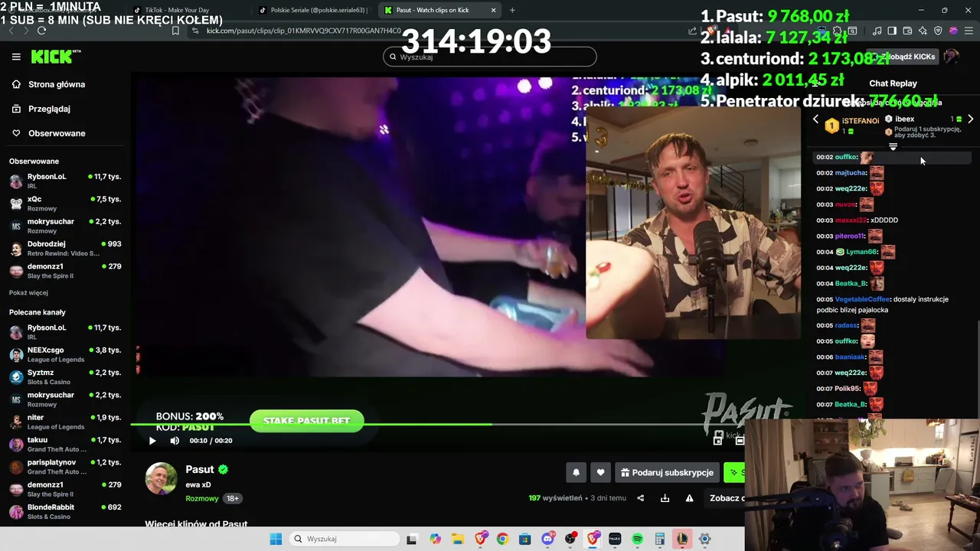Toggle theater mode icon
Image resolution: width=980 pixels, height=551 pixels.
(x=739, y=440)
